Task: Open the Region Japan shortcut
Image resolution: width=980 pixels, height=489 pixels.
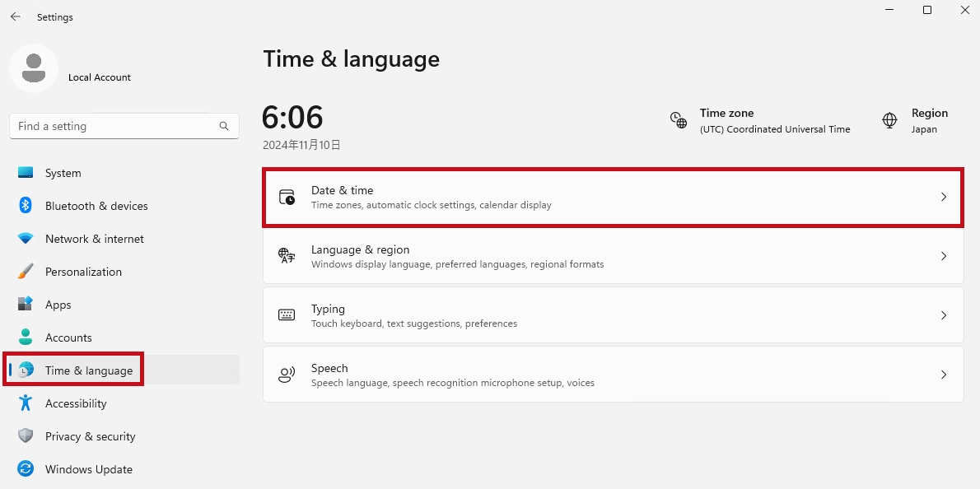Action: pyautogui.click(x=915, y=121)
